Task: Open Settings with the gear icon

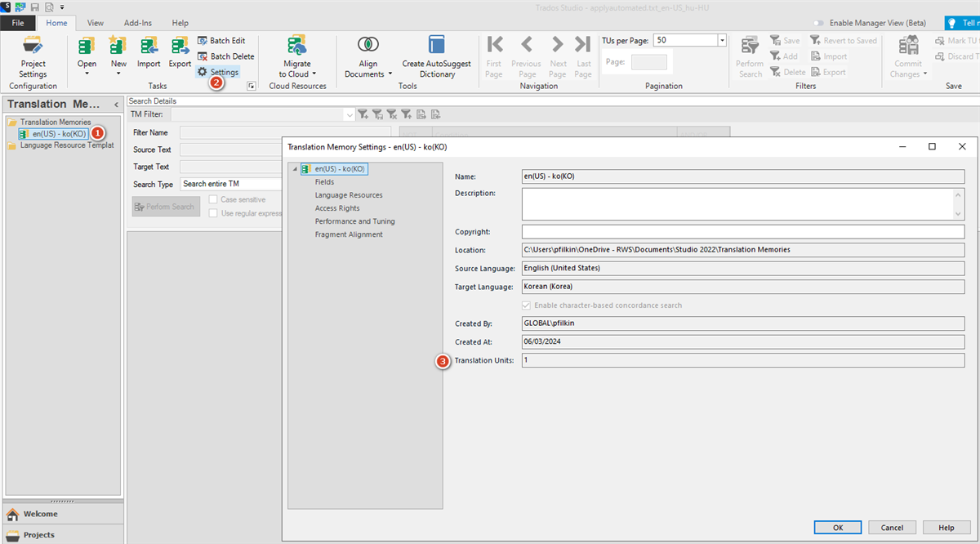Action: pos(218,72)
